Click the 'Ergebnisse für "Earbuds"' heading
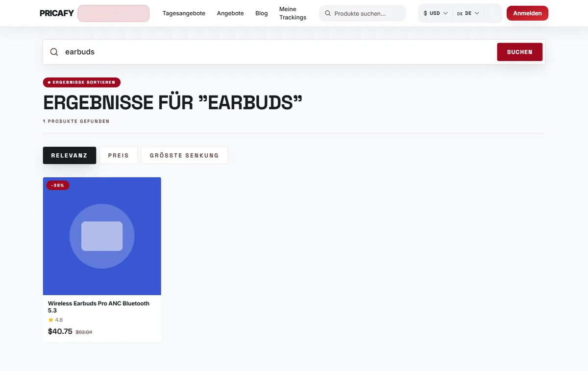Viewport: 588px width, 371px height. pos(173,103)
